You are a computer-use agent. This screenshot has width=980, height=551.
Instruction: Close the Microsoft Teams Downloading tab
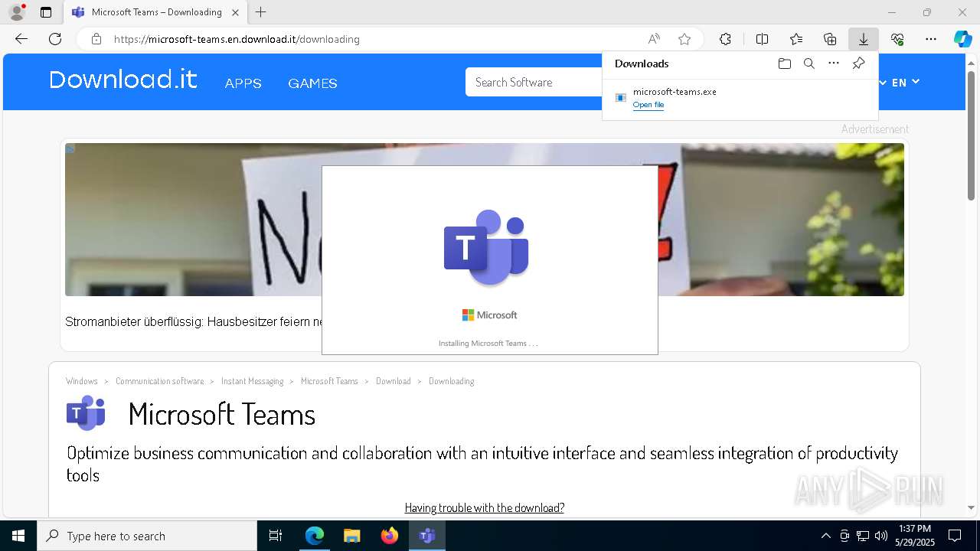[x=235, y=12]
